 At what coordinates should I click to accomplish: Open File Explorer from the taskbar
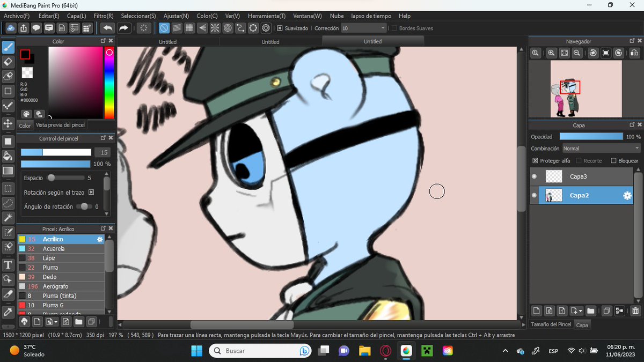click(x=364, y=351)
